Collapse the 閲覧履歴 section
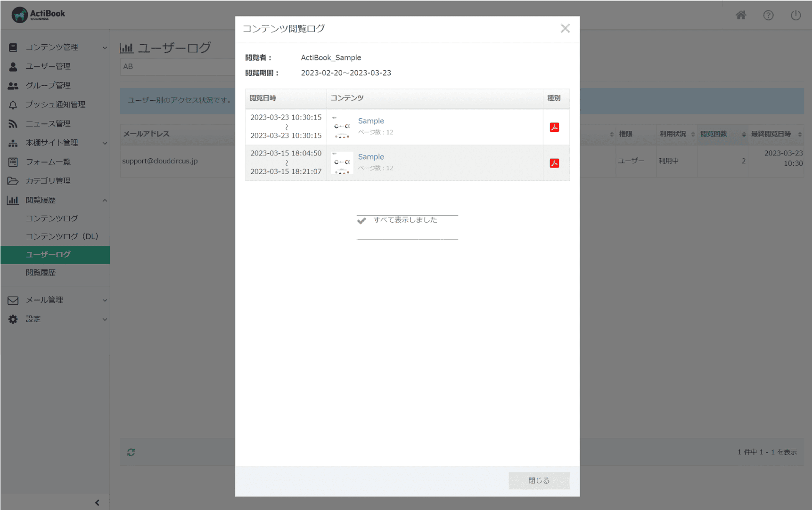The width and height of the screenshot is (812, 510). 105,200
